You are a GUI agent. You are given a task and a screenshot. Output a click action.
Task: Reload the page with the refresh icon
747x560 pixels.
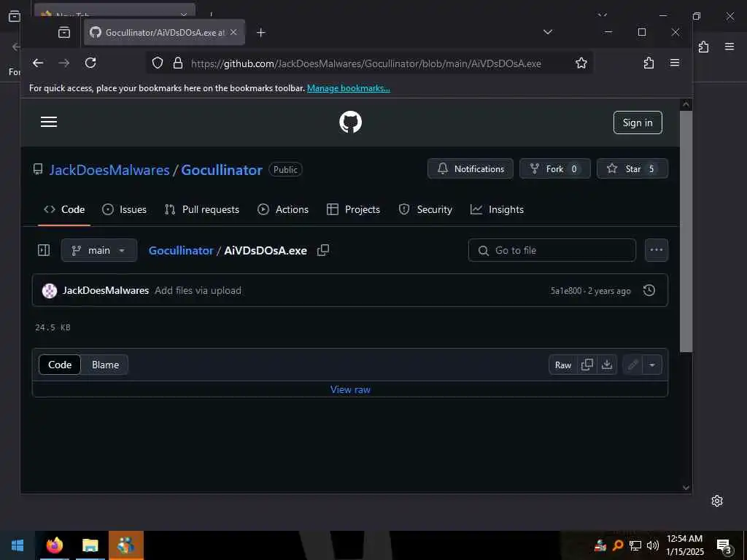90,63
